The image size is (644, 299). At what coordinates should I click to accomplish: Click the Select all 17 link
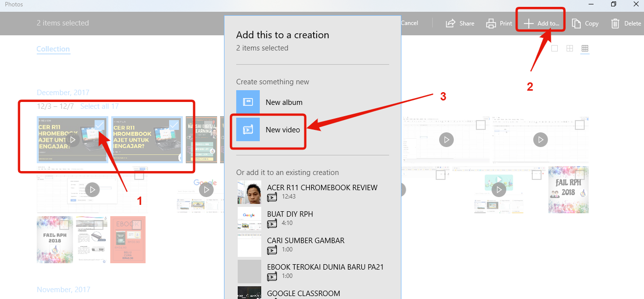[x=99, y=106]
